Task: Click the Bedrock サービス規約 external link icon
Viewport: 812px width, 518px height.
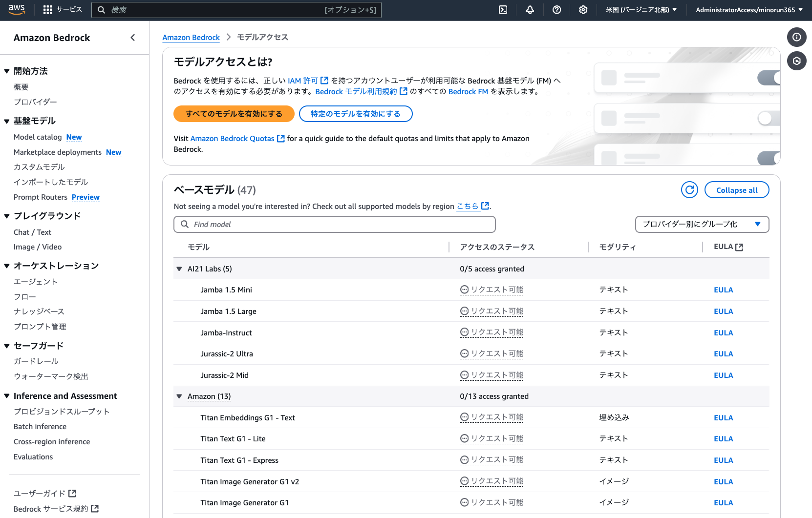Action: [95, 509]
